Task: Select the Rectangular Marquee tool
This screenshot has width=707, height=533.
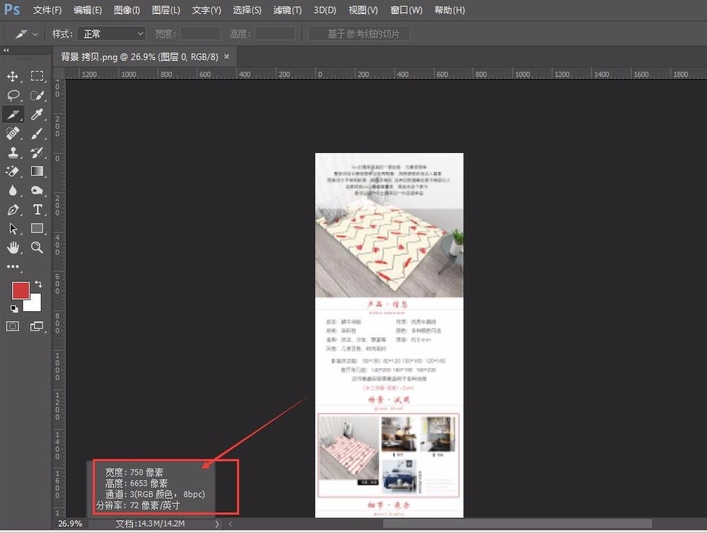Action: coord(37,76)
